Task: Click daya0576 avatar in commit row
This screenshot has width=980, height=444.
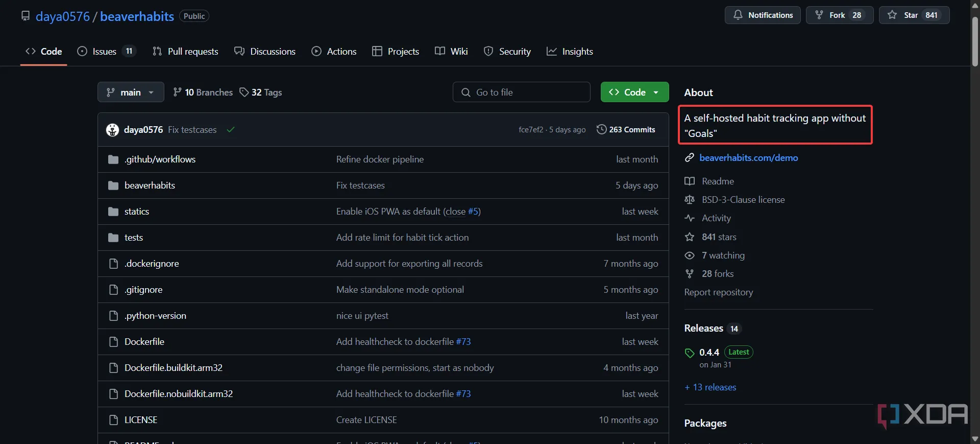Action: 112,130
